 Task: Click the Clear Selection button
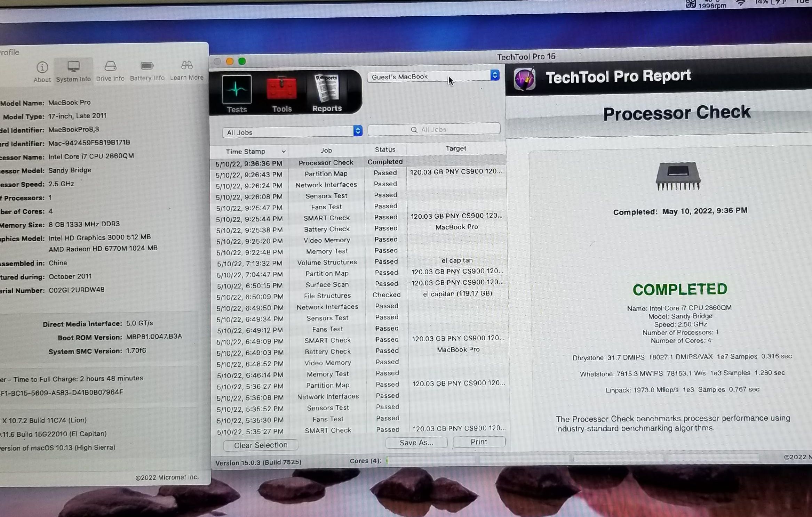(261, 445)
